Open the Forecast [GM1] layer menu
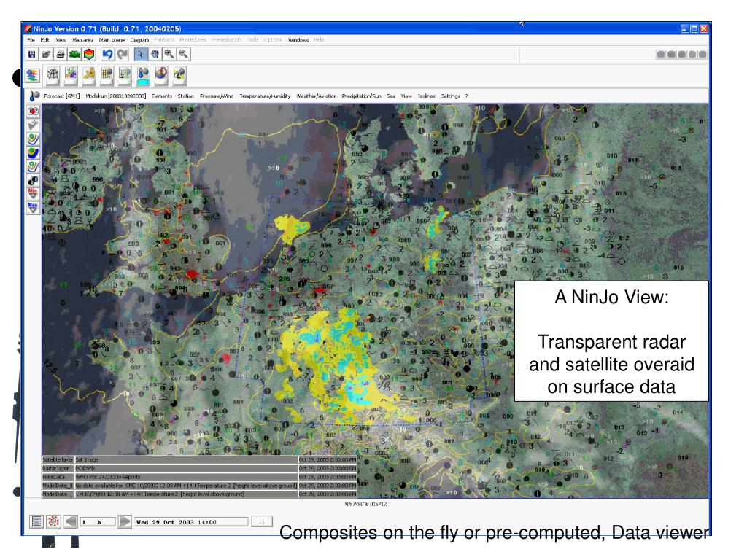 [62, 96]
